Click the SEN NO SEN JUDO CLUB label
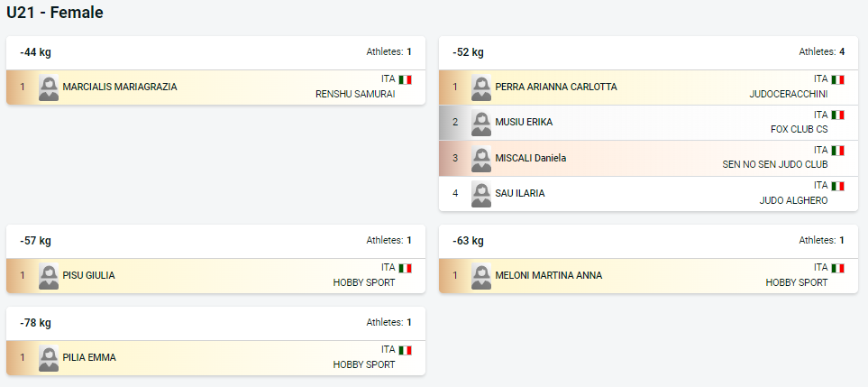Screen dimensions: 868x387 [x=775, y=164]
